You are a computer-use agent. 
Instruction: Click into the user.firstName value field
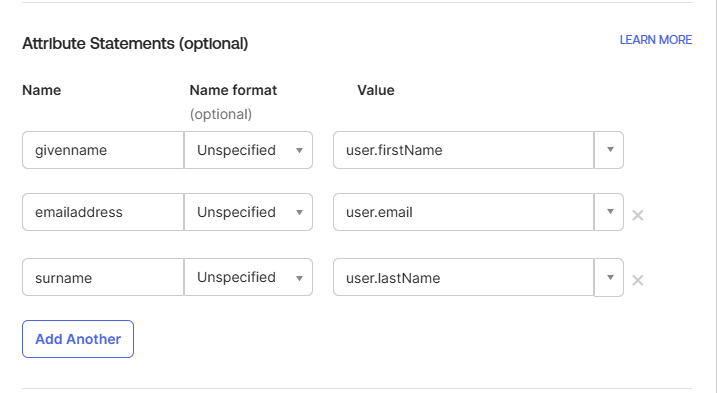[x=464, y=150]
